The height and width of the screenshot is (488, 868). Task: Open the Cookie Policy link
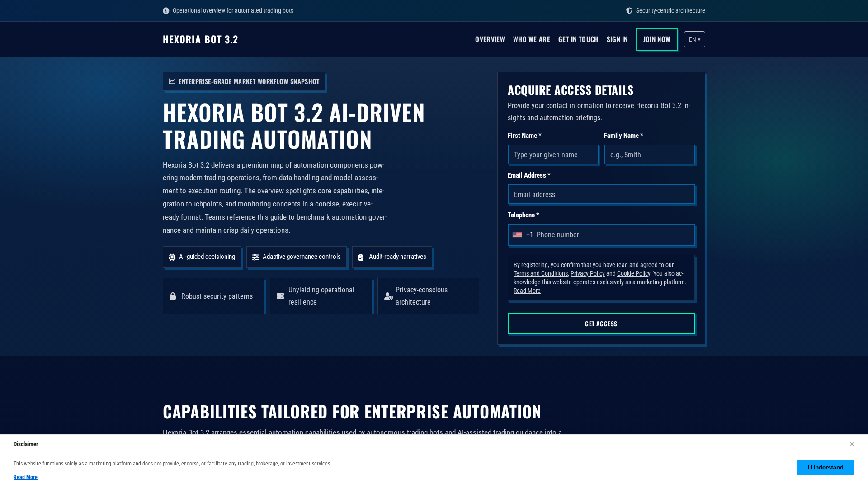[x=633, y=273]
